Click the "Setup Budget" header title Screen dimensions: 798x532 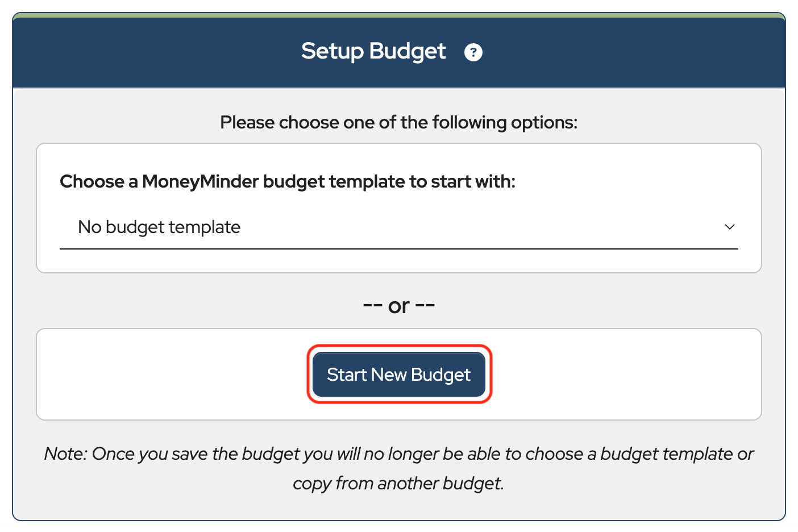coord(373,51)
